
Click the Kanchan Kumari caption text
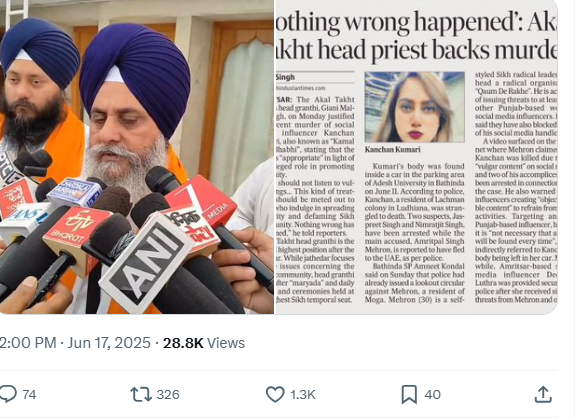(x=392, y=149)
